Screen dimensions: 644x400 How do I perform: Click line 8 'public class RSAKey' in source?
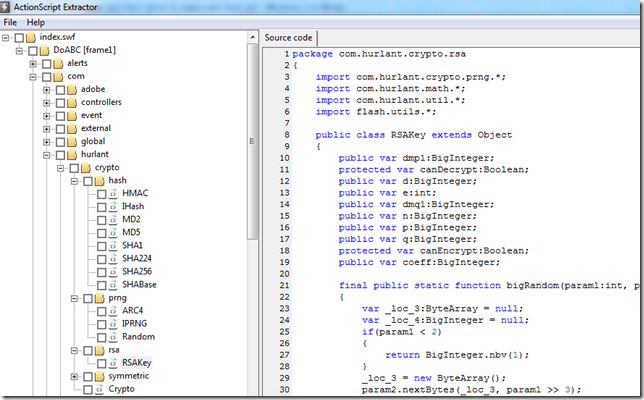pos(414,135)
